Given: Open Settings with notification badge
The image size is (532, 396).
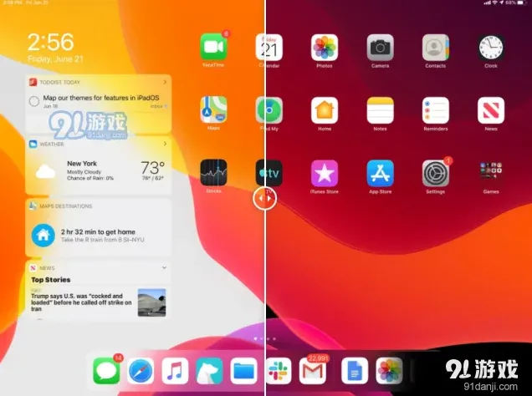Looking at the screenshot, I should [x=436, y=173].
